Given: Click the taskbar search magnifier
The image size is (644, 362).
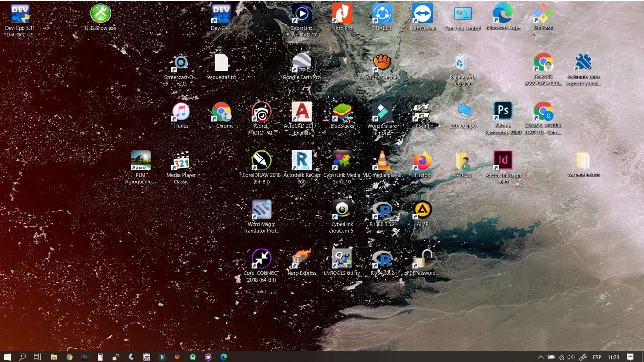Looking at the screenshot, I should click(22, 357).
